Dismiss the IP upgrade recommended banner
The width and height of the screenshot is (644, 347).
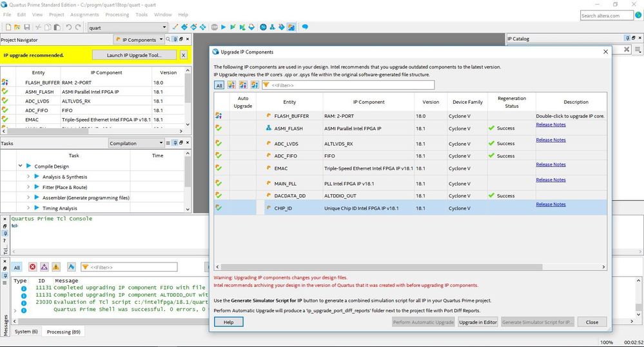pos(184,55)
